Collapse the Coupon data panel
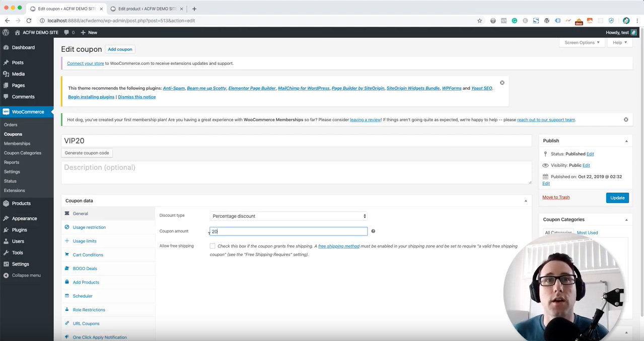 pyautogui.click(x=526, y=201)
